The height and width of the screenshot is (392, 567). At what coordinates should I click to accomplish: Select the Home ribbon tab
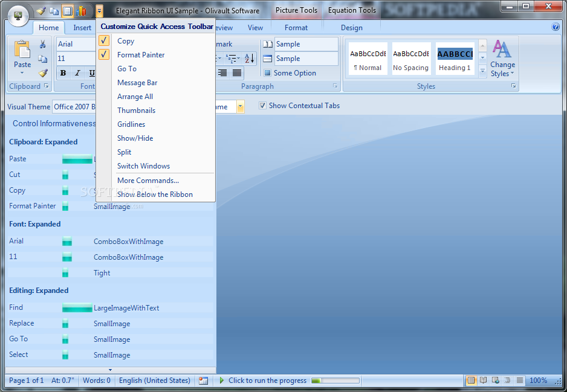click(x=48, y=27)
